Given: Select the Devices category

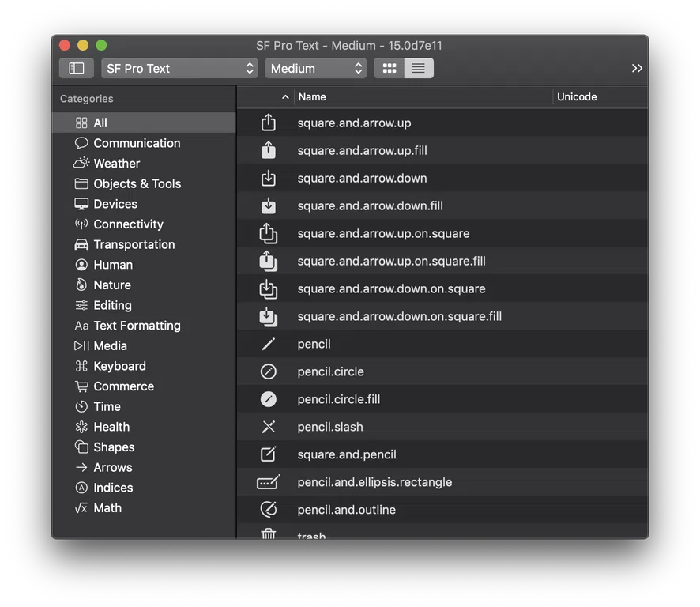Looking at the screenshot, I should [145, 204].
